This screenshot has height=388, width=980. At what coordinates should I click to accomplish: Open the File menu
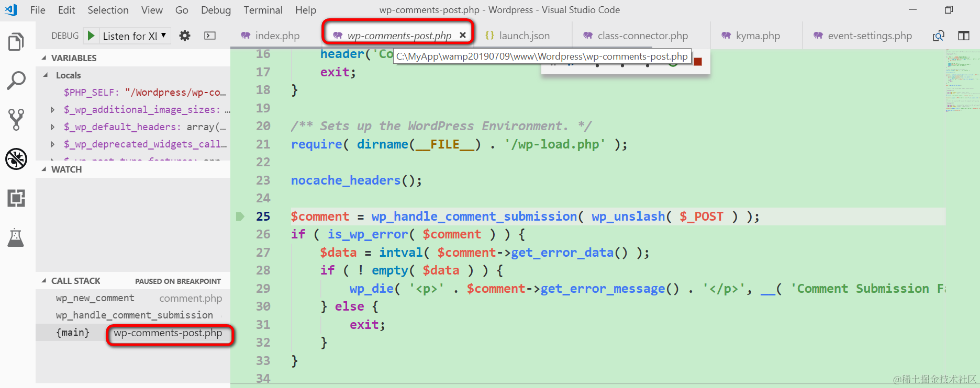(38, 10)
